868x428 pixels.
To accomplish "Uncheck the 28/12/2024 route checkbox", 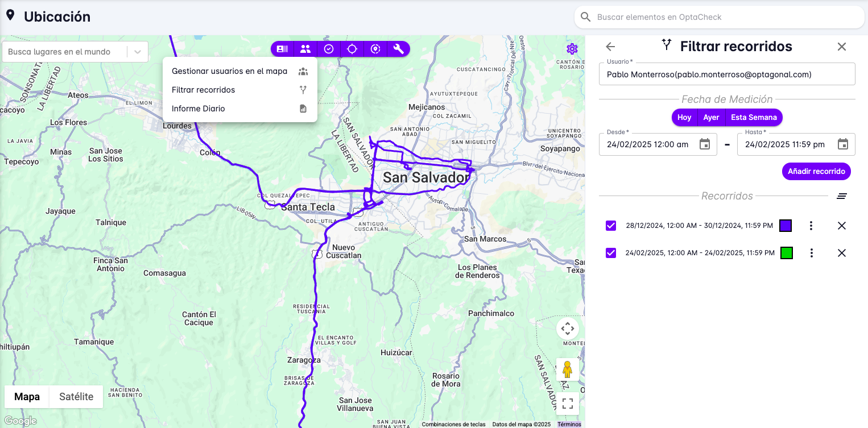I will [611, 226].
